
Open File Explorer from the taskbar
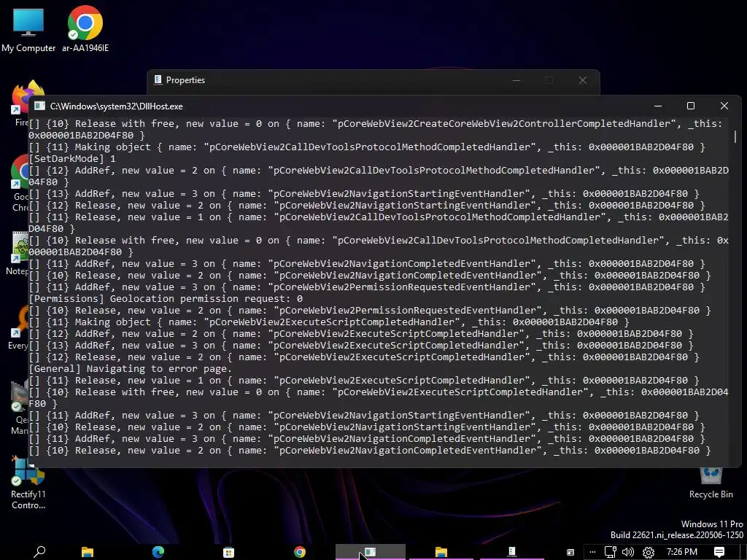coord(88,552)
